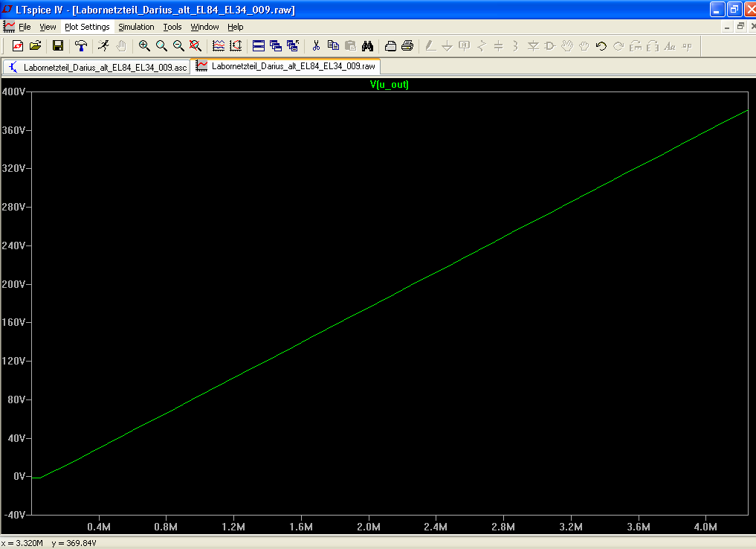Select the Cut scissors icon
The width and height of the screenshot is (756, 549).
pyautogui.click(x=316, y=46)
